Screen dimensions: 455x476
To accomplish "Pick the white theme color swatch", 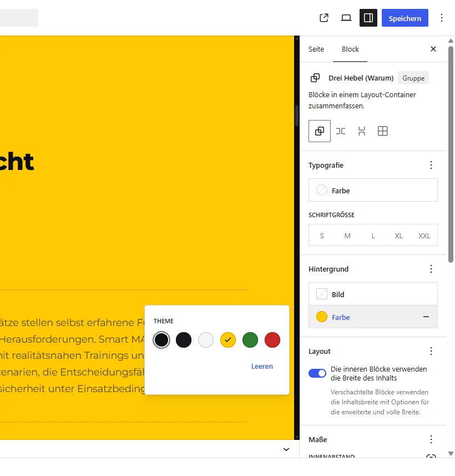I will [206, 340].
